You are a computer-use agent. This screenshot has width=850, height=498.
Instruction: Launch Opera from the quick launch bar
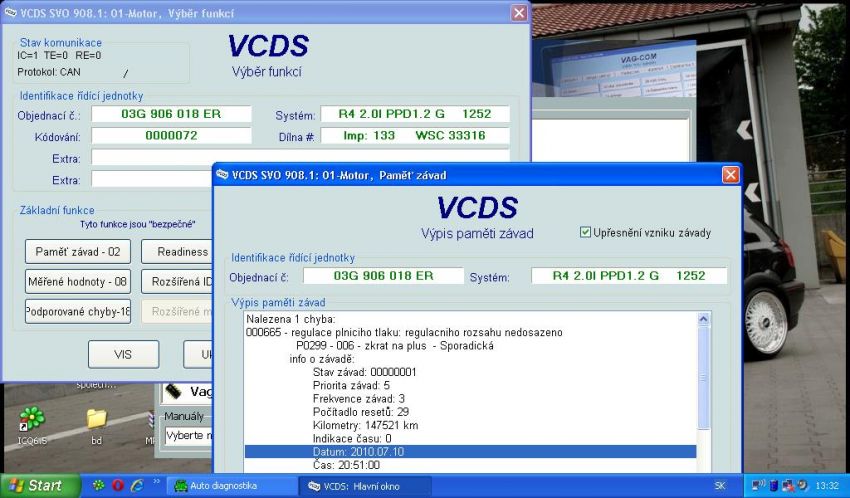(118, 486)
